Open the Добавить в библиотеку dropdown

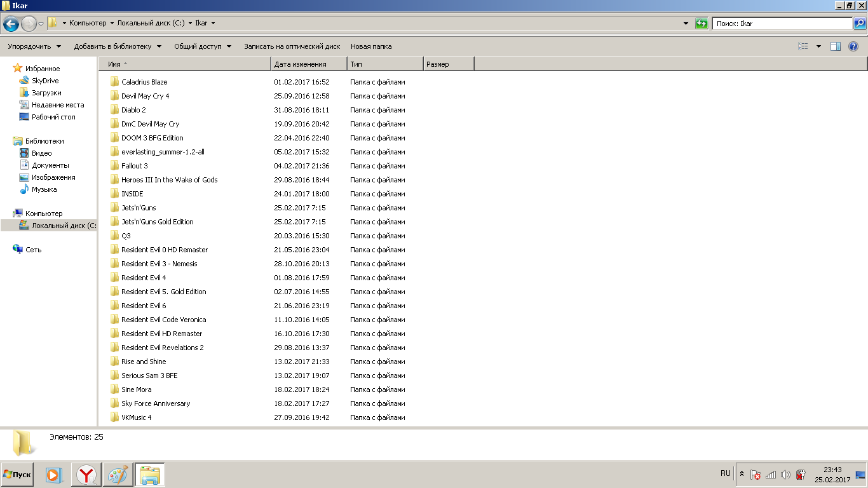(118, 46)
